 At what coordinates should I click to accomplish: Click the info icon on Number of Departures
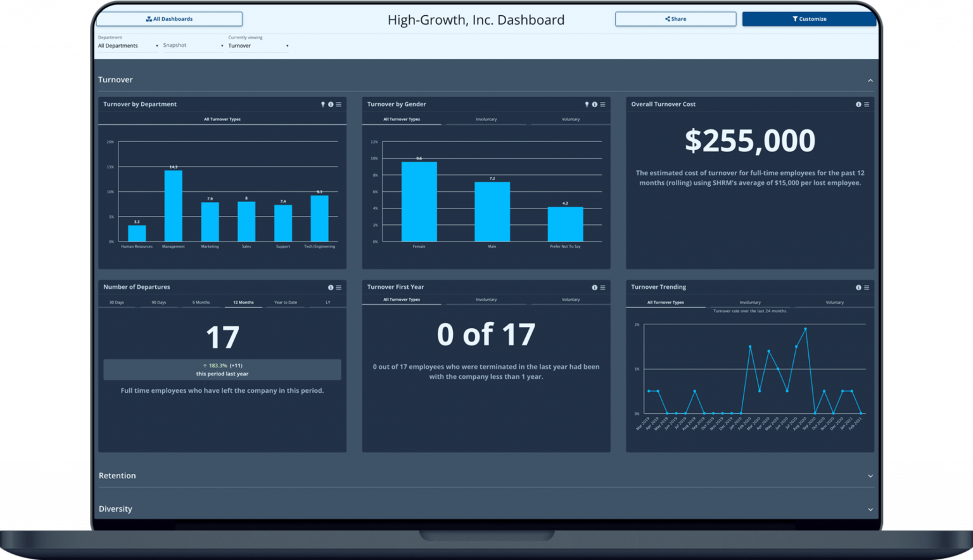331,287
